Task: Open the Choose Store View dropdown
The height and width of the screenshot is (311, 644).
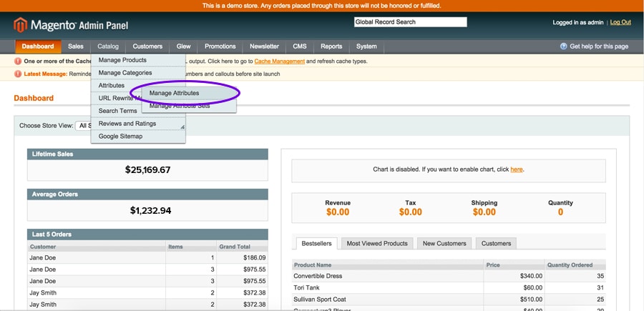Action: coord(84,126)
